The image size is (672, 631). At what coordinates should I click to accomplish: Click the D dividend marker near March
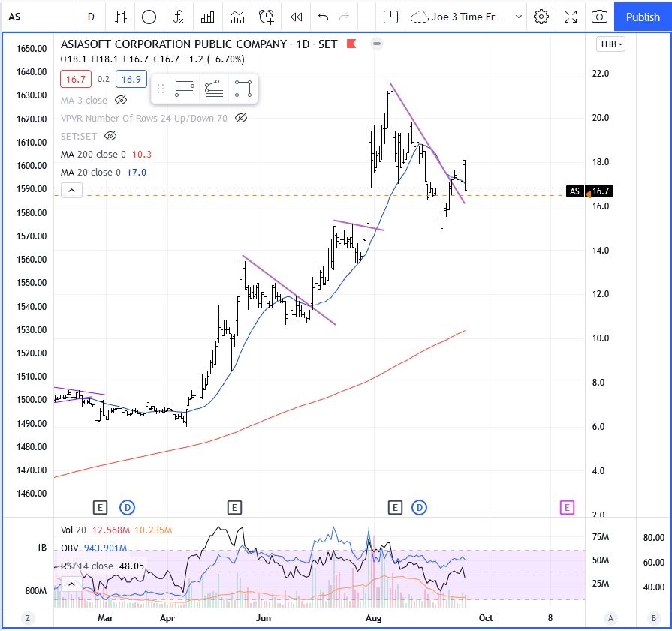pyautogui.click(x=128, y=508)
